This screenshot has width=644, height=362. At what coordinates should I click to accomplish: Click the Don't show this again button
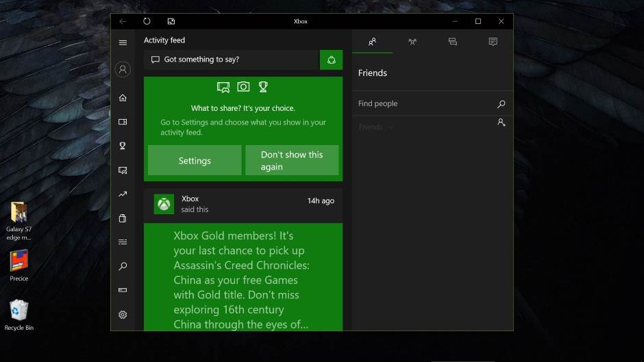coord(292,160)
